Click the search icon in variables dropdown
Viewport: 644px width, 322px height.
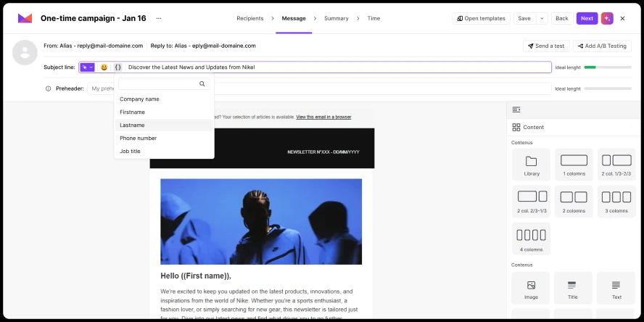[202, 84]
